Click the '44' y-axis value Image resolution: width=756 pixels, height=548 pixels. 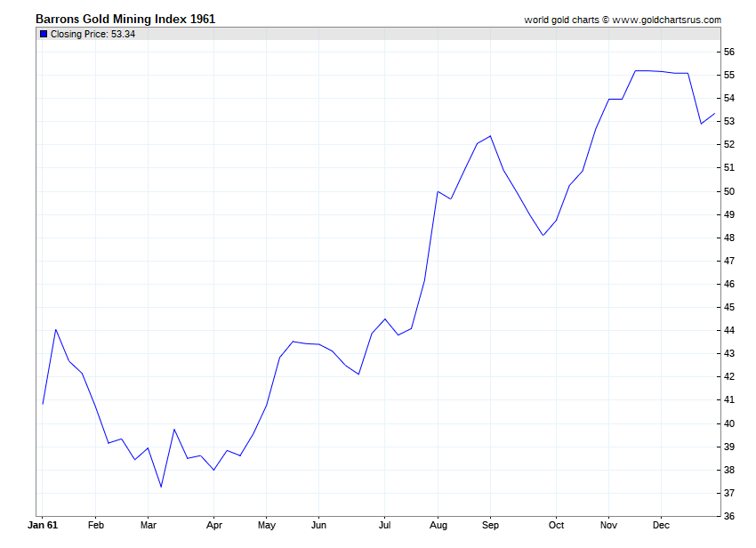pyautogui.click(x=729, y=330)
